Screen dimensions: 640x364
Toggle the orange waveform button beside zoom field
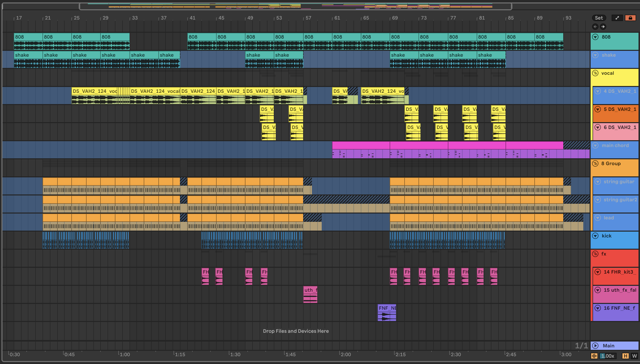pos(594,356)
